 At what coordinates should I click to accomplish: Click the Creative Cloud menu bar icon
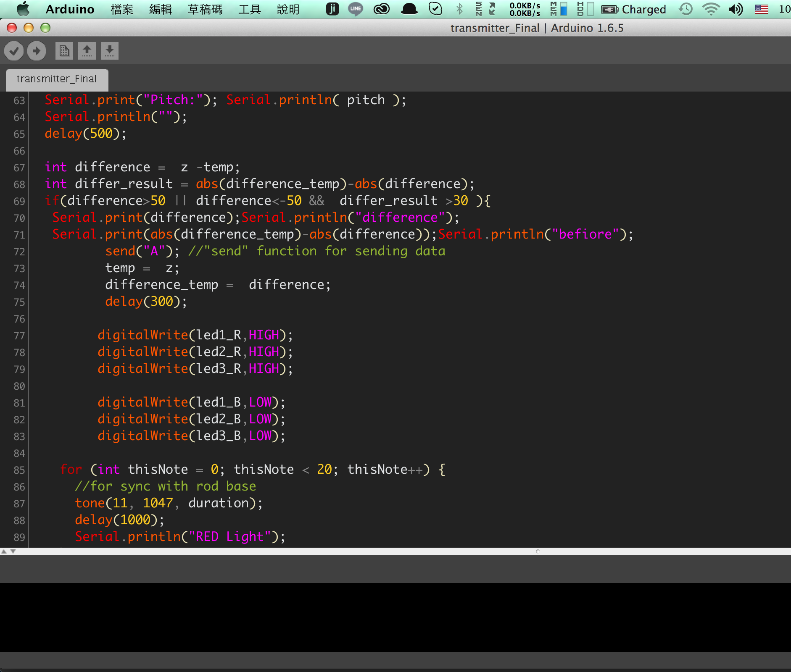click(x=382, y=9)
